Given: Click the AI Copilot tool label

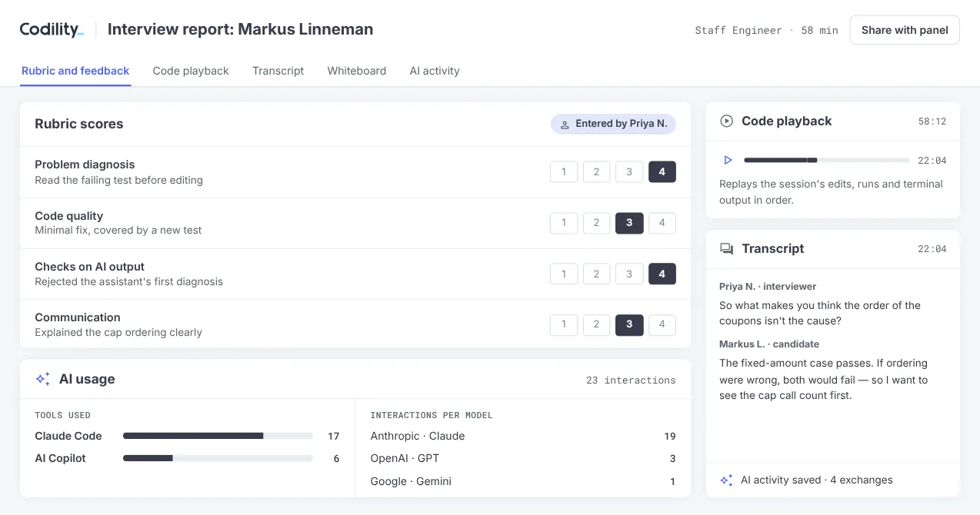Looking at the screenshot, I should (x=60, y=458).
